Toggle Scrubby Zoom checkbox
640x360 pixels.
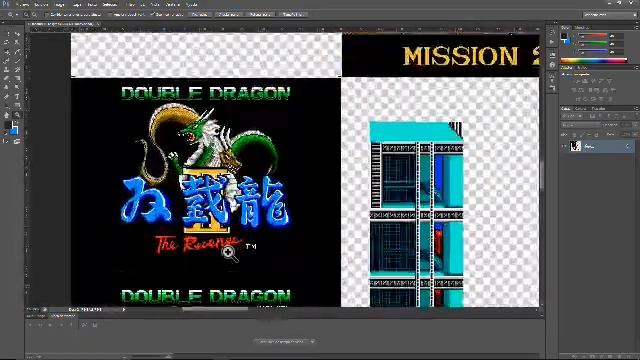152,14
